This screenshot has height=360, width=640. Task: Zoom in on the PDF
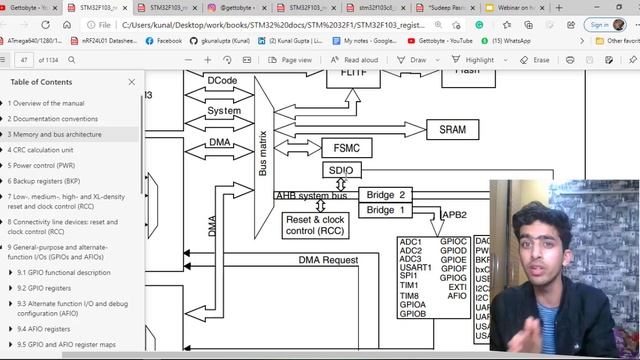tap(208, 60)
